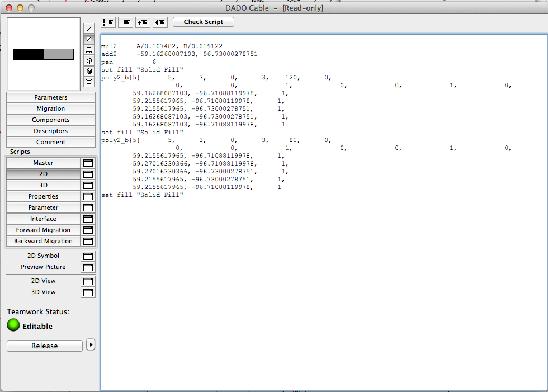Expand the arrow beside Release
Viewport: 548px width, 392px height.
[90, 345]
